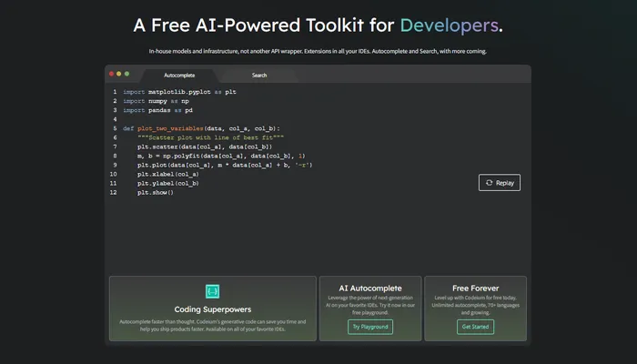
Task: Click the Get Started button
Action: (474, 326)
